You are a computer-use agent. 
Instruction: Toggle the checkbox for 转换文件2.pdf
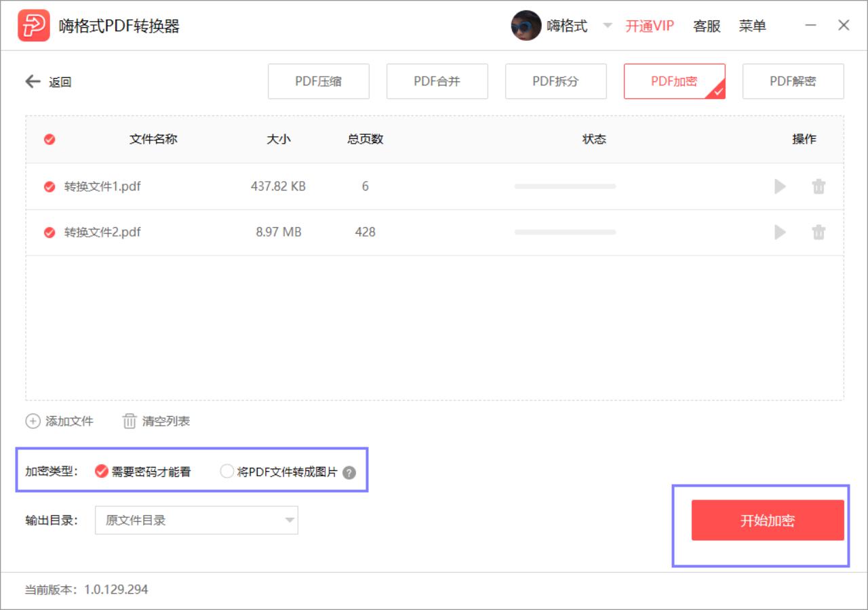(x=49, y=232)
